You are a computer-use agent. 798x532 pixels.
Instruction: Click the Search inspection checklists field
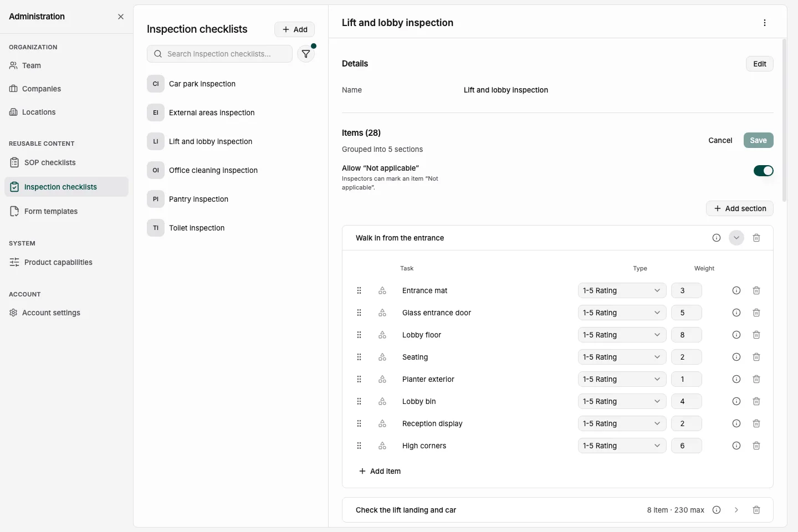coord(219,54)
